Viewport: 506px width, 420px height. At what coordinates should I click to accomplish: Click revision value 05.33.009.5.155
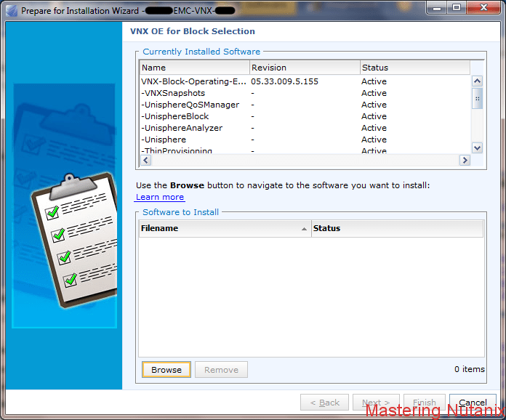coord(285,81)
